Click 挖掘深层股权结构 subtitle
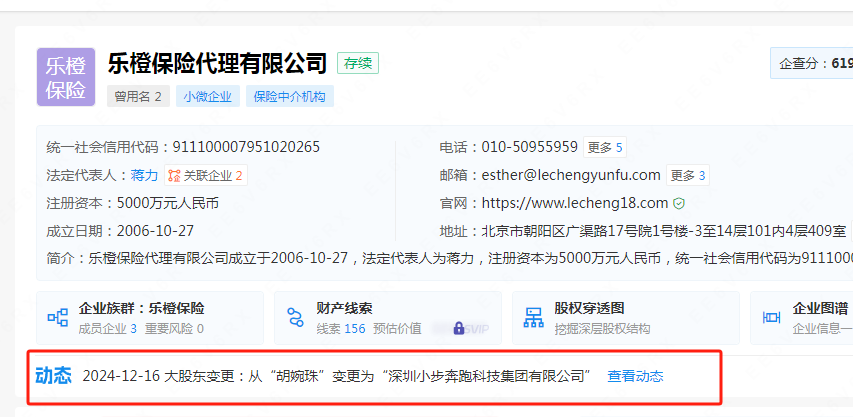 pyautogui.click(x=602, y=328)
